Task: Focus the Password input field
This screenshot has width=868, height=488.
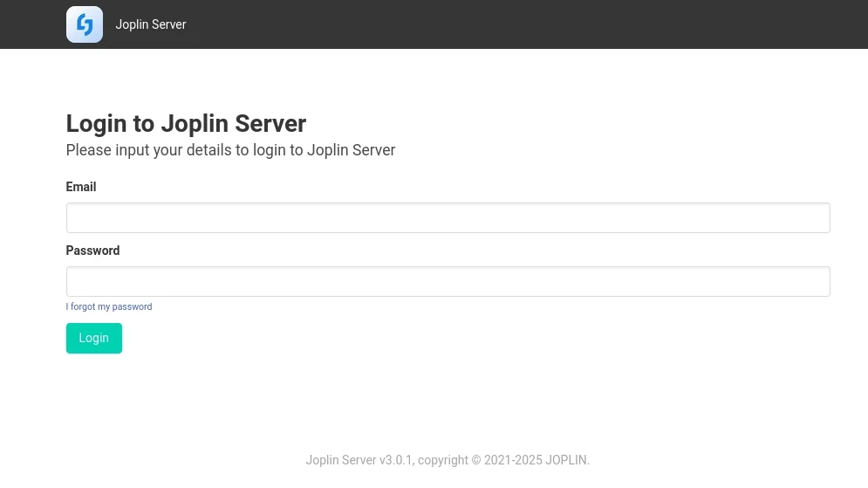Action: click(x=448, y=282)
